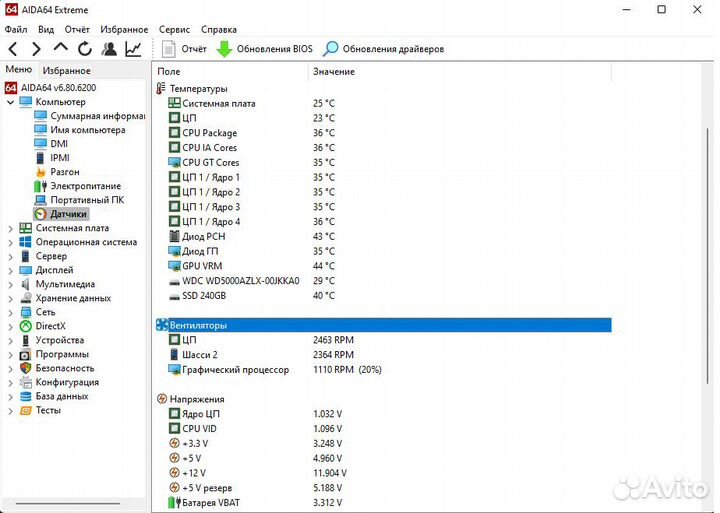
Task: Go forward with the right arrow toolbar icon
Action: 36,49
